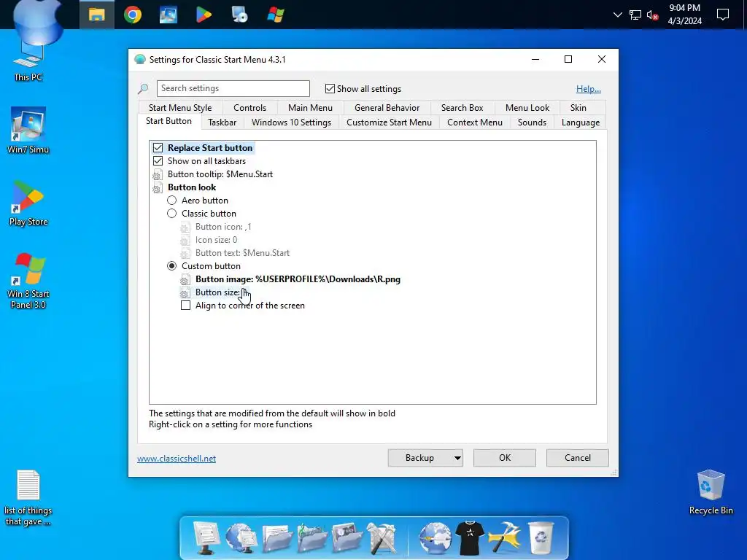Image resolution: width=747 pixels, height=560 pixels.
Task: Click the monitor icon in the dock
Action: click(206, 538)
